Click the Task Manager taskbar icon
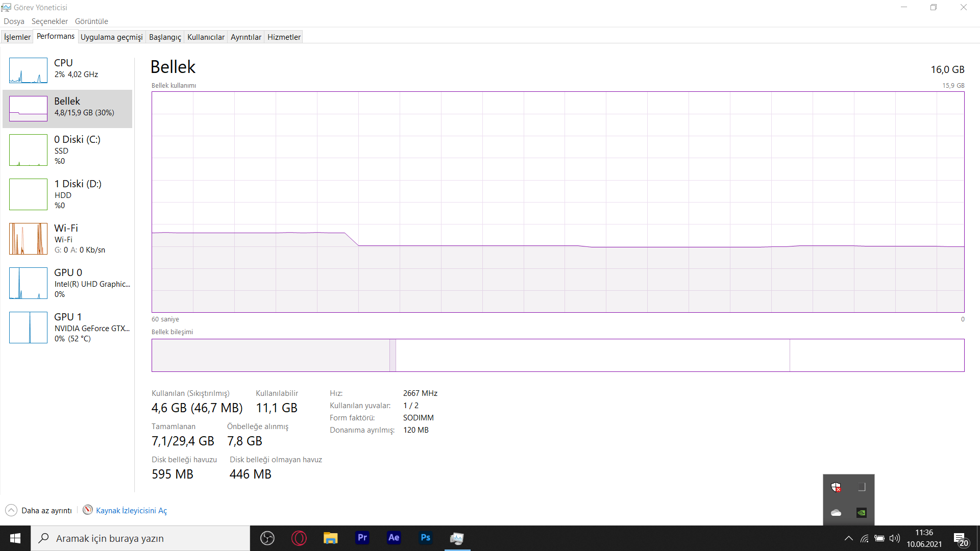 point(457,538)
